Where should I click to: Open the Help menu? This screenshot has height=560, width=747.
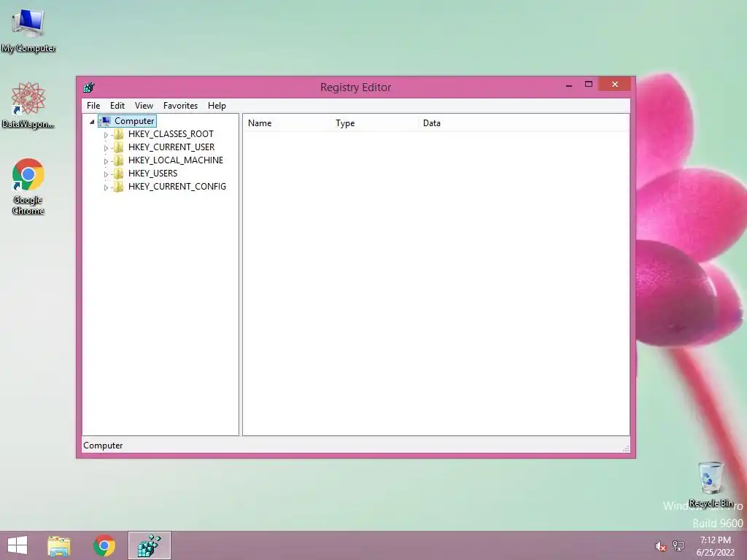click(217, 106)
